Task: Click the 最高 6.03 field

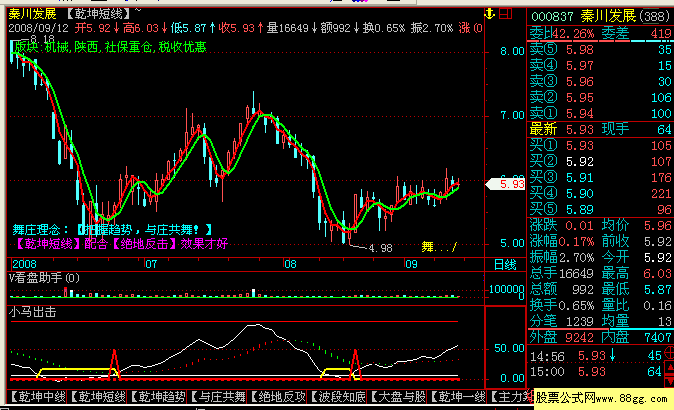Action: [x=637, y=273]
